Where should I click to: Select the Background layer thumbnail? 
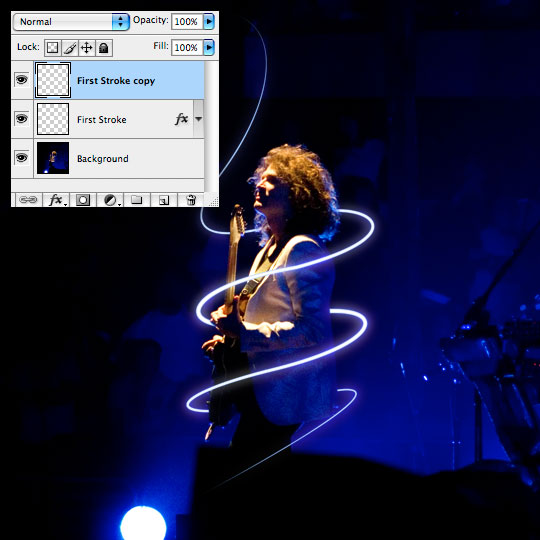53,158
